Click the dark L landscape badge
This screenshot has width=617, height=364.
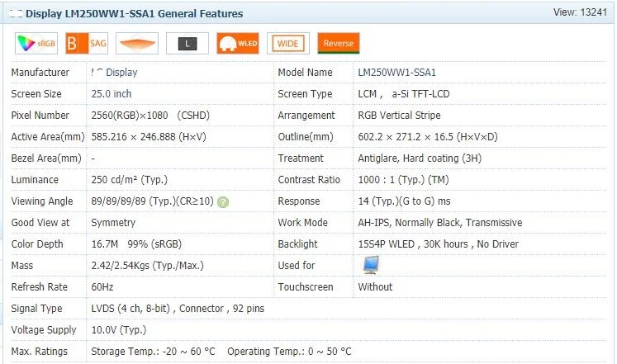tap(187, 44)
